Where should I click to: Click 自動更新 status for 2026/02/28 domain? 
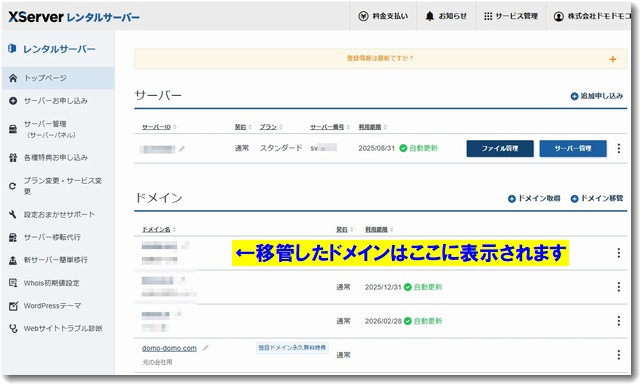(x=423, y=321)
